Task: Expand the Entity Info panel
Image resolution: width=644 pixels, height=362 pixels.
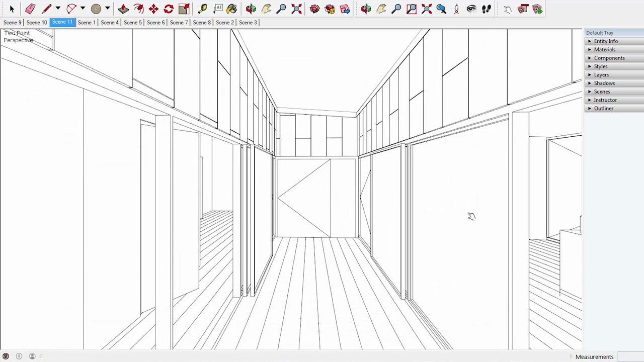Action: 614,41
